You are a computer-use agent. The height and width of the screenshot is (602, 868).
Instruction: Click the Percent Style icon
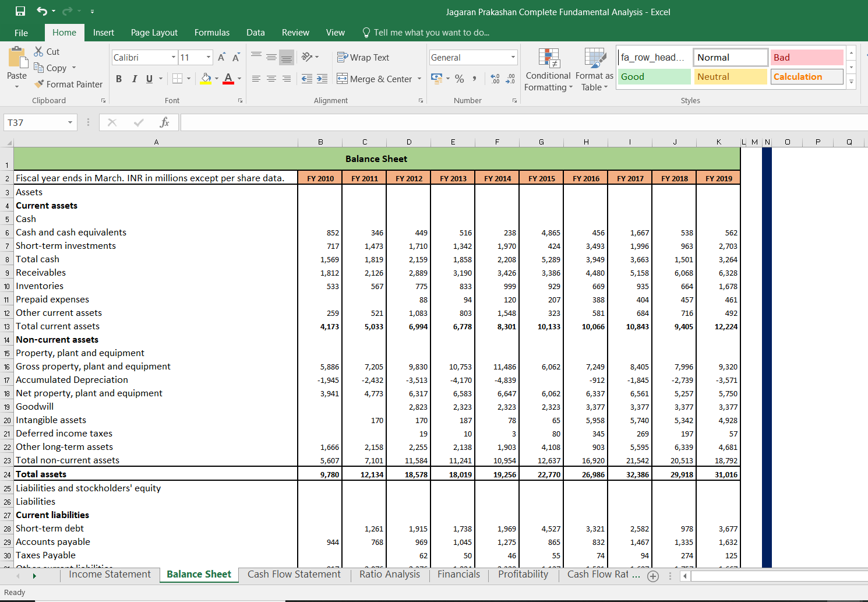tap(460, 79)
